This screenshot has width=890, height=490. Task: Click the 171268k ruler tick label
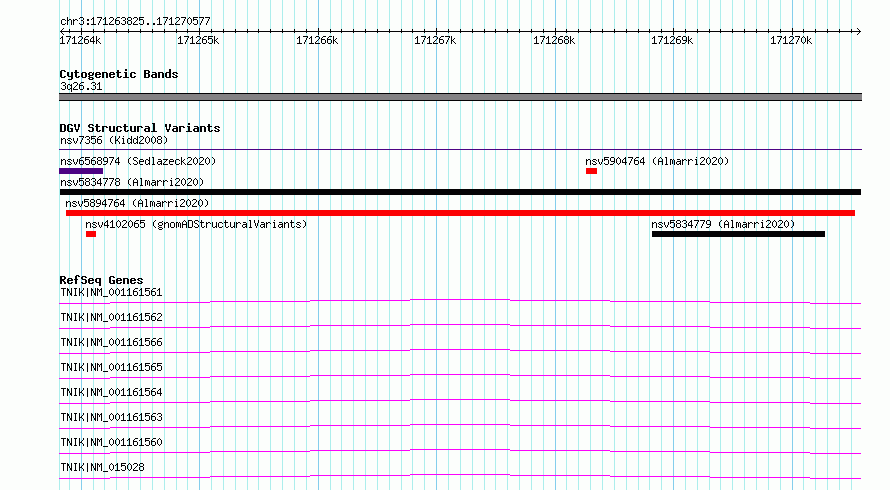pos(554,40)
